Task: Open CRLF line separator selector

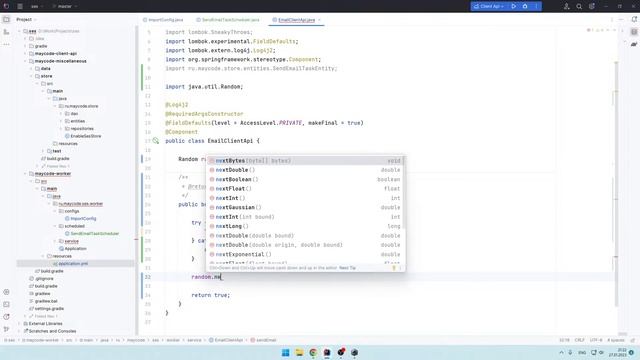Action: click(580, 340)
